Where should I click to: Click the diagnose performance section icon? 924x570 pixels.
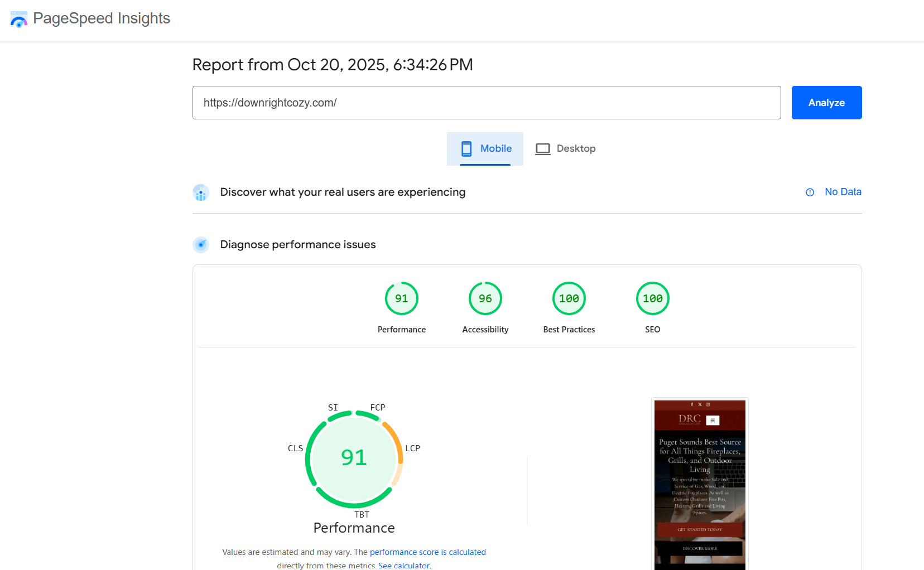[x=201, y=245]
